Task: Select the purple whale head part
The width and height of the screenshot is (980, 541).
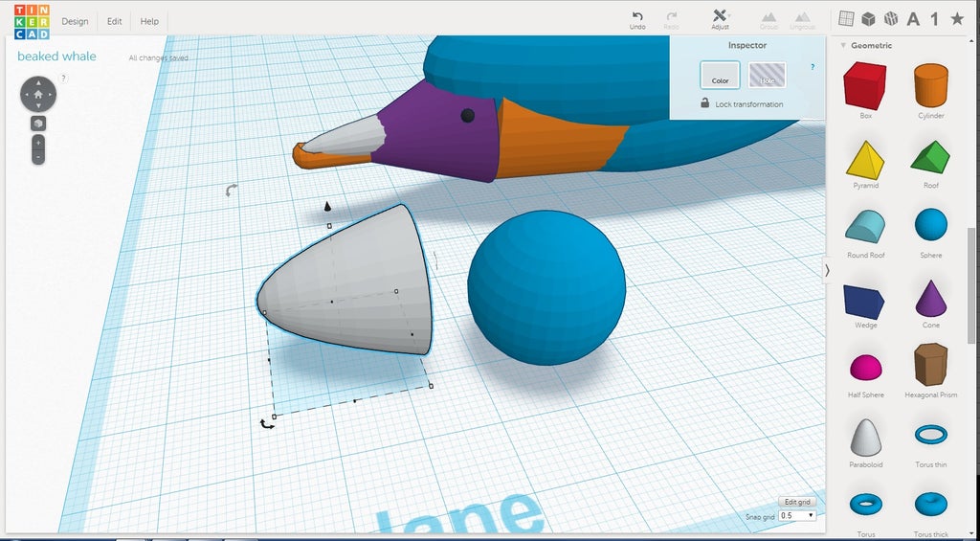Action: click(x=437, y=134)
